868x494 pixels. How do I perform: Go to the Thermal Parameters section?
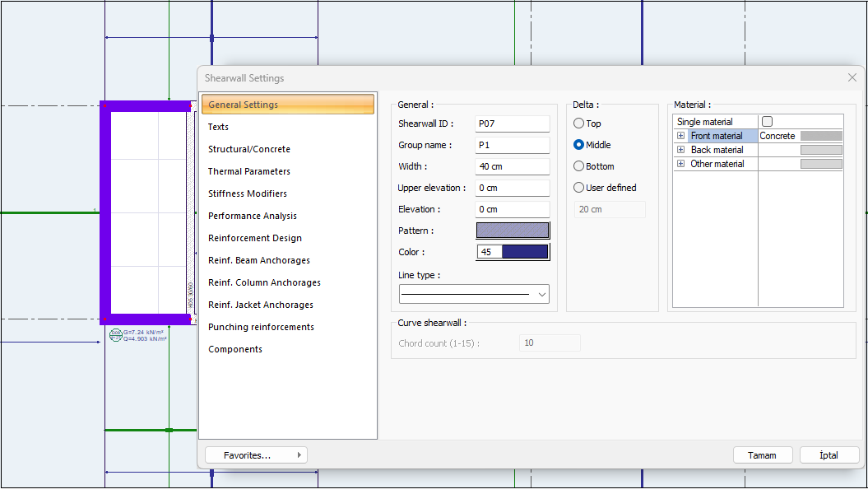(248, 171)
